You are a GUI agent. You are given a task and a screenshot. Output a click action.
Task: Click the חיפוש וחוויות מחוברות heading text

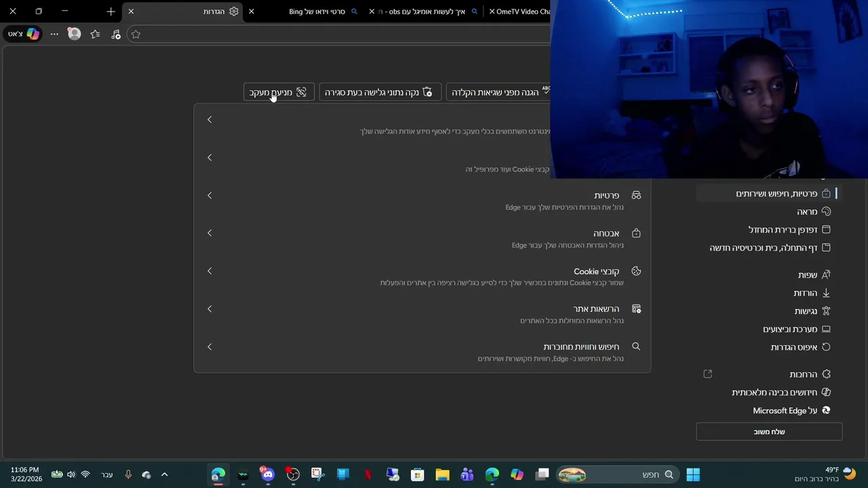point(581,346)
